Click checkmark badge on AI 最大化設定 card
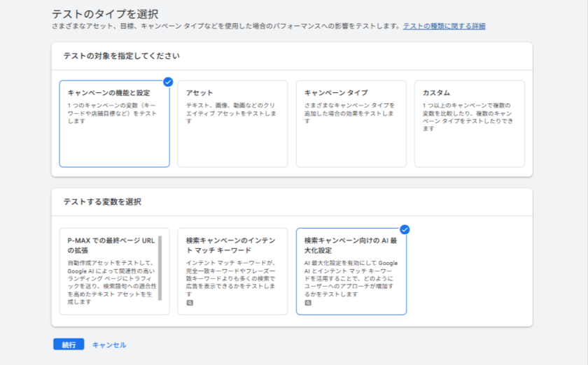The height and width of the screenshot is (365, 588). click(405, 229)
